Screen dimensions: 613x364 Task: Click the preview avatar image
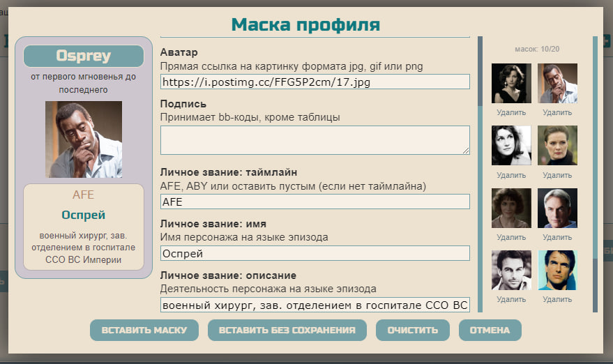(84, 139)
